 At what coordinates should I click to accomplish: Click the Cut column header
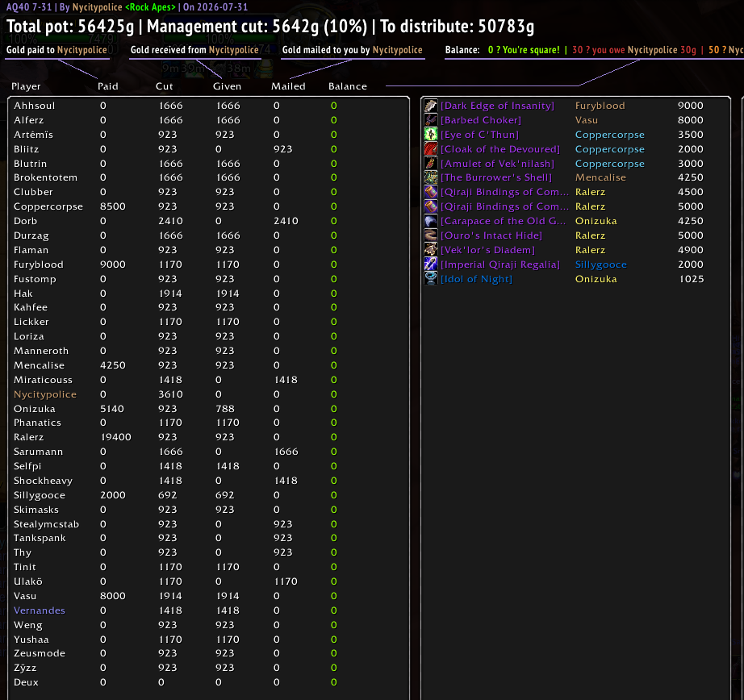pyautogui.click(x=164, y=86)
